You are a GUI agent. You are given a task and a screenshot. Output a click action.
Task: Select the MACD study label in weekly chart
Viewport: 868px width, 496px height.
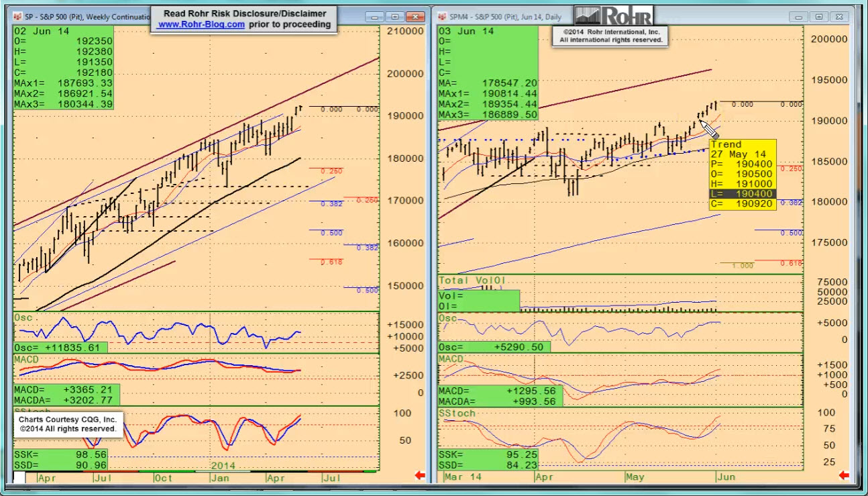28,360
